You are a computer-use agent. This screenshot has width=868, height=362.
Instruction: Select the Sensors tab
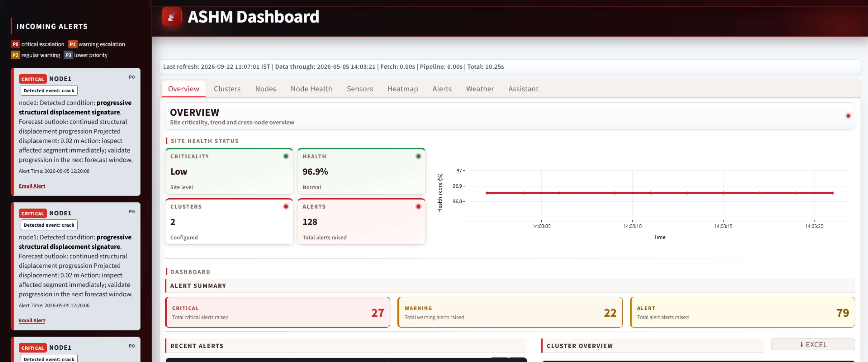point(360,89)
